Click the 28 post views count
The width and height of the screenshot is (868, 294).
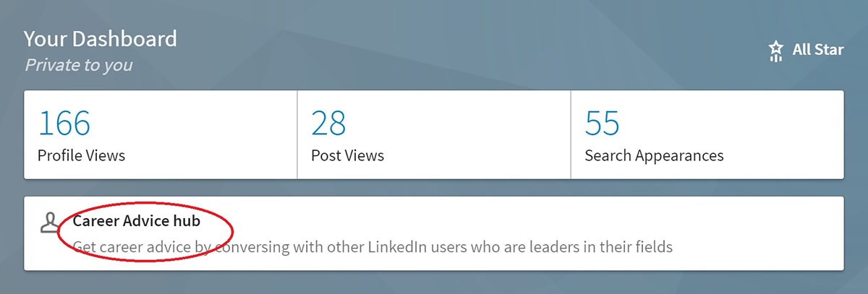(x=328, y=124)
